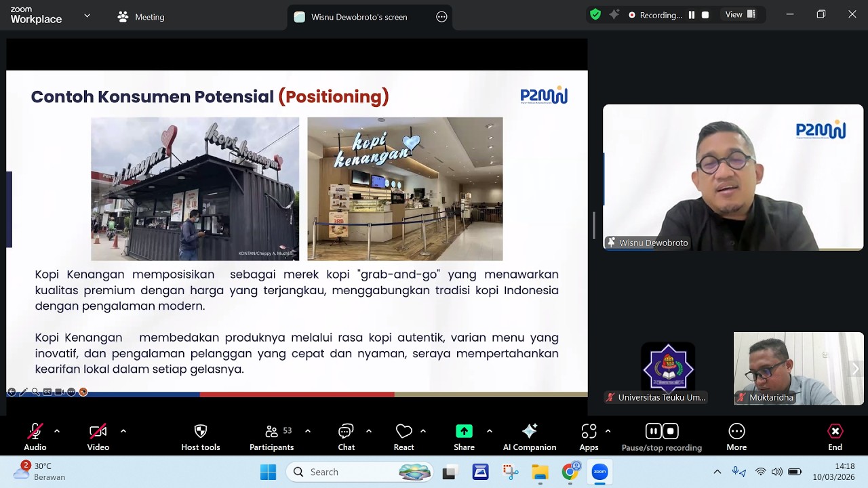
Task: Select Wisnu Dewobroto video tile
Action: pyautogui.click(x=733, y=178)
